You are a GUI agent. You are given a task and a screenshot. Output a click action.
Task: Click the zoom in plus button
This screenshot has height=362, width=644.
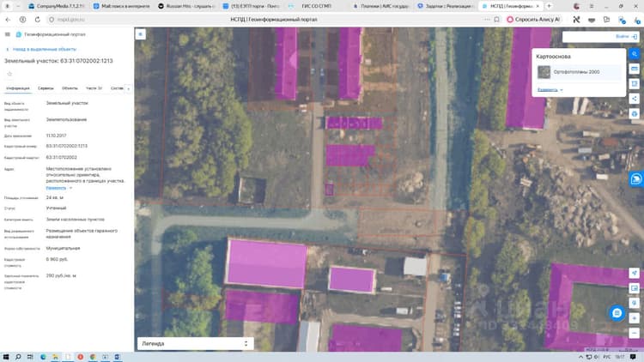tap(635, 318)
